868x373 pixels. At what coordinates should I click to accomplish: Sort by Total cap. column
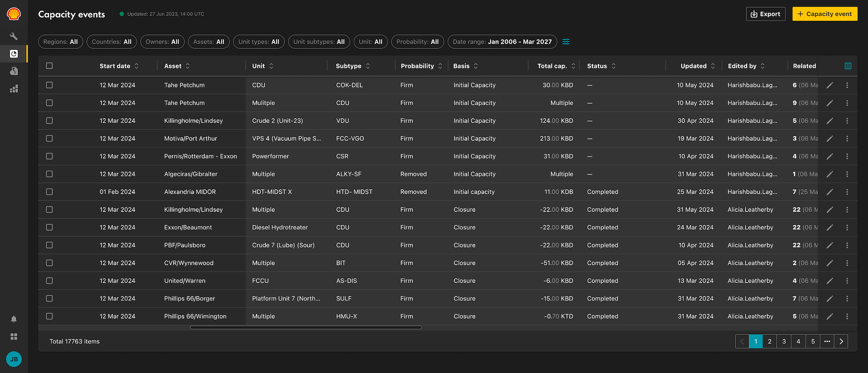coord(556,66)
